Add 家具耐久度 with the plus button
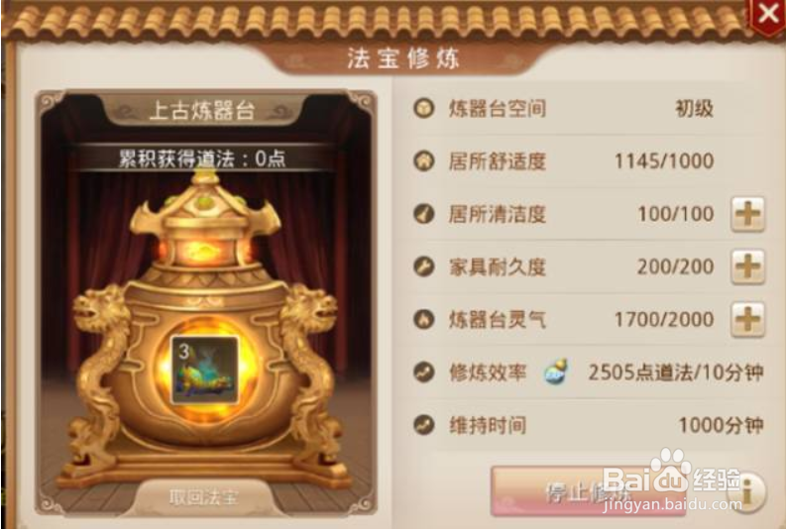 [x=747, y=267]
